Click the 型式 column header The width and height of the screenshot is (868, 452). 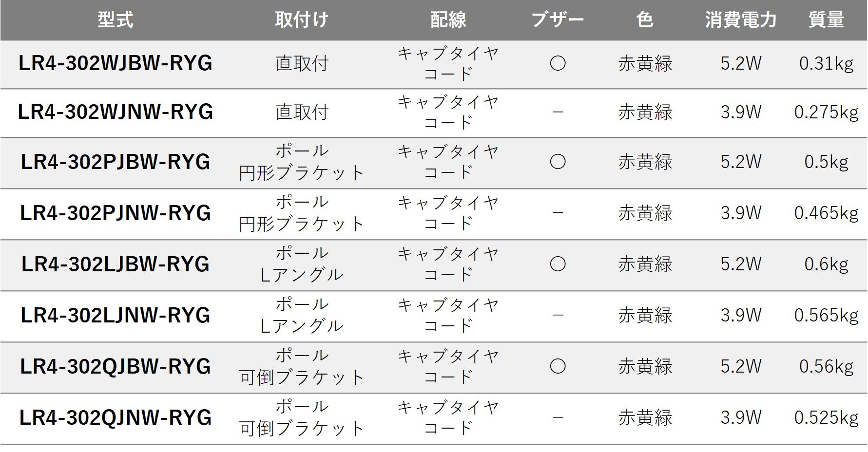[116, 20]
